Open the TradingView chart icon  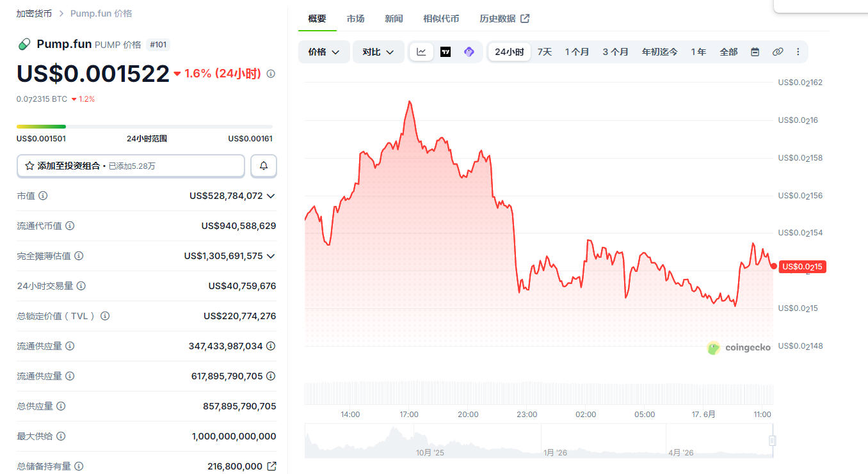click(446, 52)
